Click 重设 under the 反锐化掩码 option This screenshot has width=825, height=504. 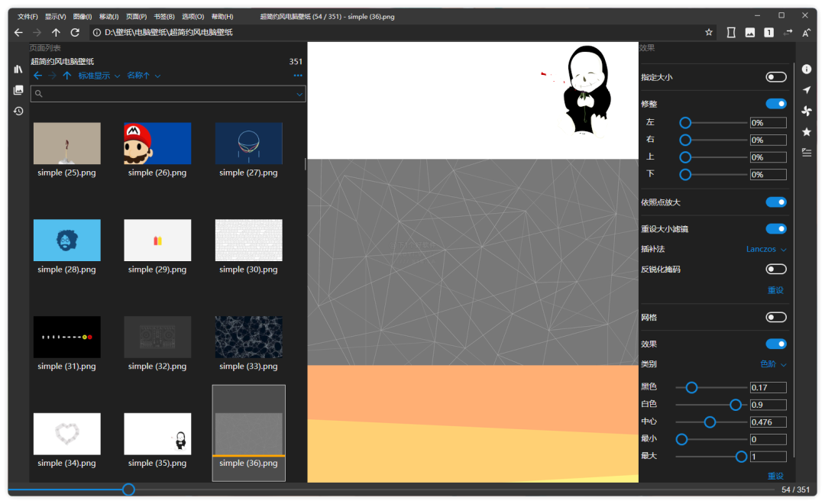pyautogui.click(x=775, y=291)
